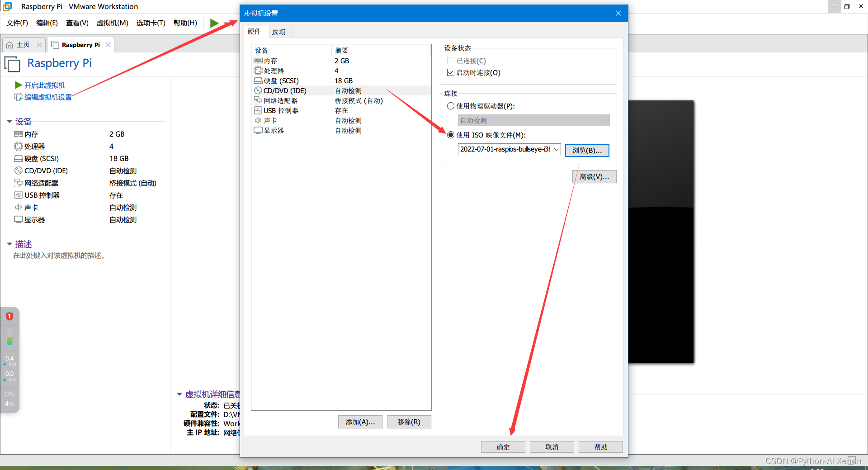Open the 帮助(H) menu
868x470 pixels.
point(185,23)
